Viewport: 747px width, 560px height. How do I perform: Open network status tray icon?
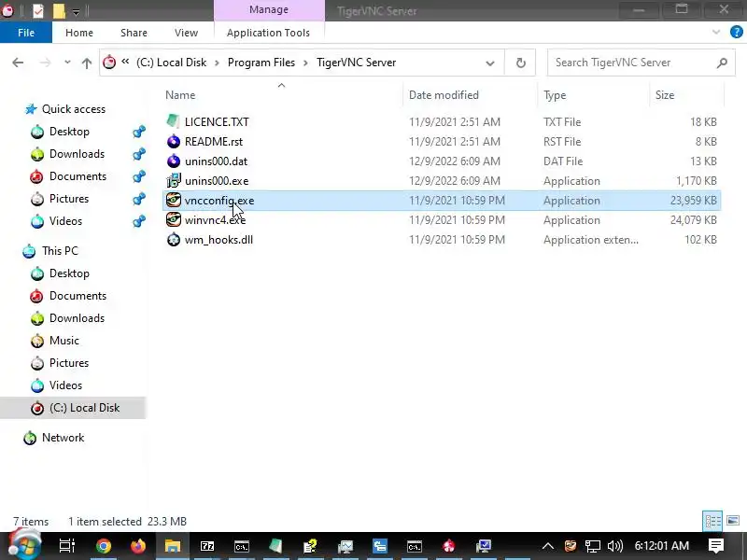click(x=593, y=546)
